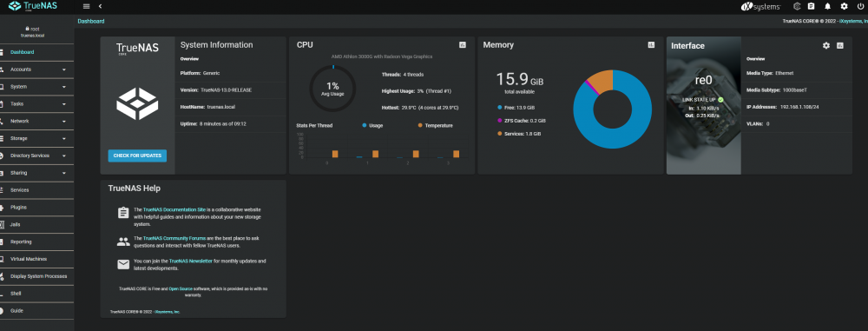Image resolution: width=868 pixels, height=331 pixels.
Task: Click the community people icon in TrueNAS Help
Action: [x=123, y=242]
